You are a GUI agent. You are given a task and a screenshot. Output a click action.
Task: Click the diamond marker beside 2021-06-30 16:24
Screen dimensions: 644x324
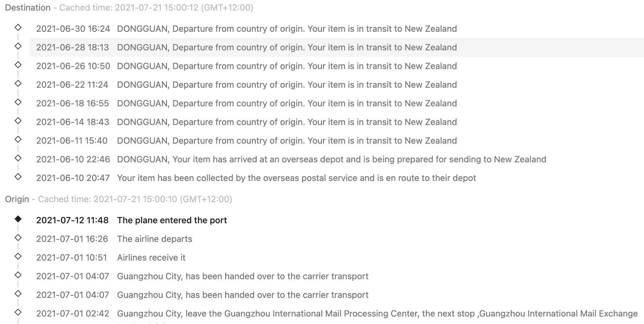(x=18, y=28)
